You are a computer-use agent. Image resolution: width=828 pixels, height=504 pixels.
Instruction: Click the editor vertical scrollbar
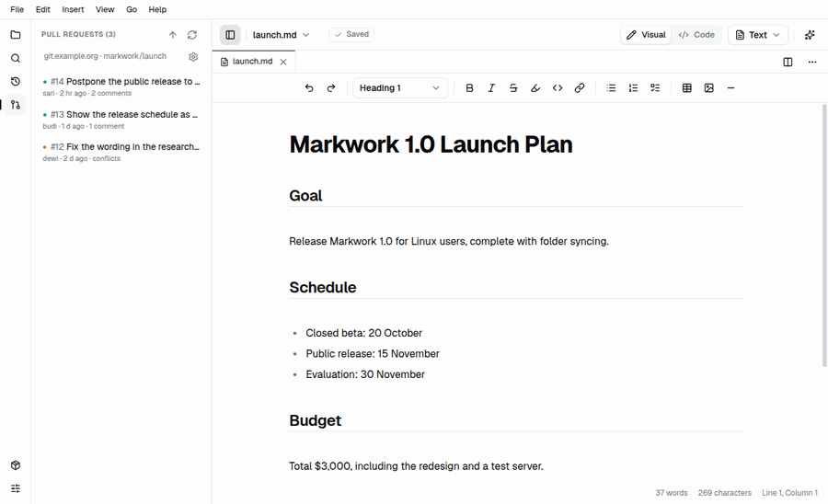tap(824, 235)
